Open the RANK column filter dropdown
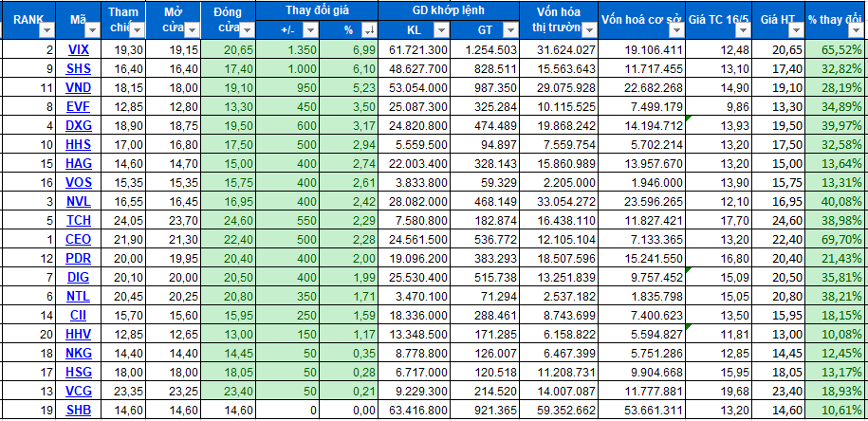Screen dimensions: 868x421 [x=47, y=30]
